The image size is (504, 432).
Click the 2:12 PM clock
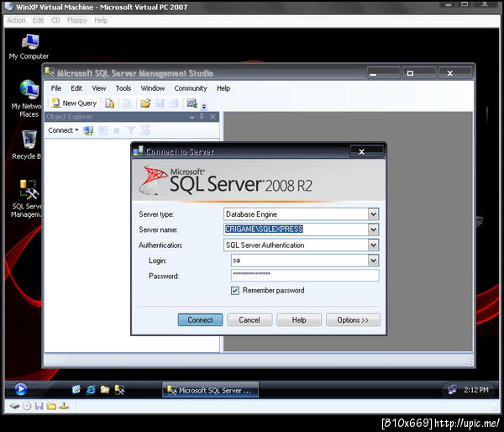(x=475, y=390)
